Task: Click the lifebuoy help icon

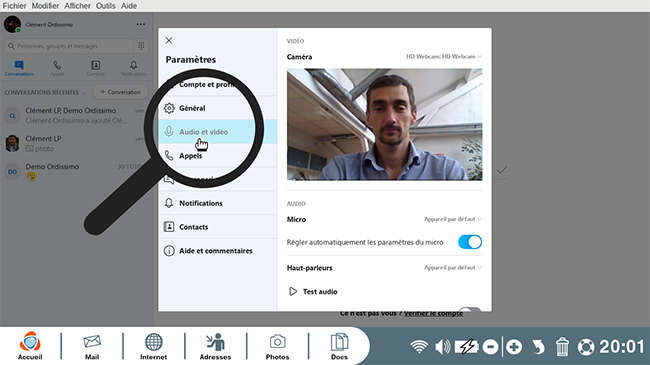Action: click(586, 347)
